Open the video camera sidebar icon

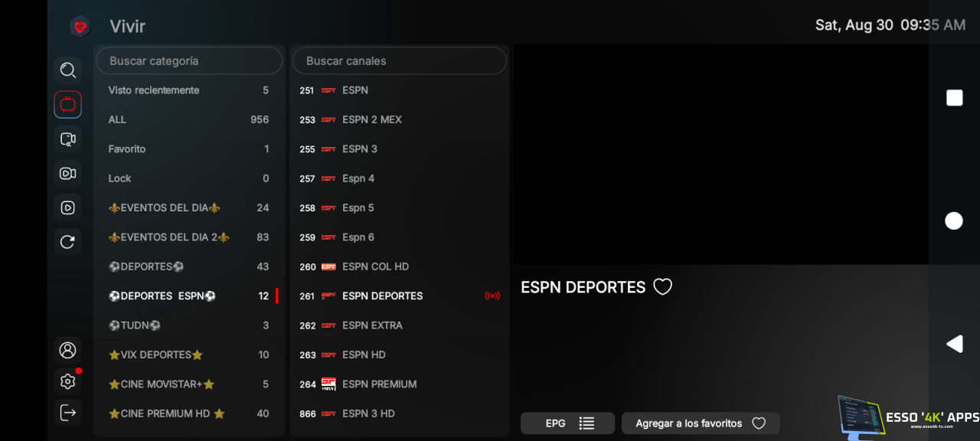click(67, 173)
